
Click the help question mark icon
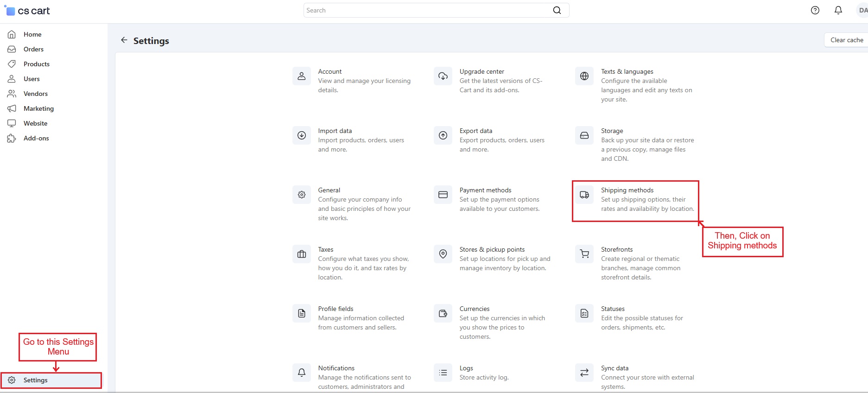[x=815, y=10]
